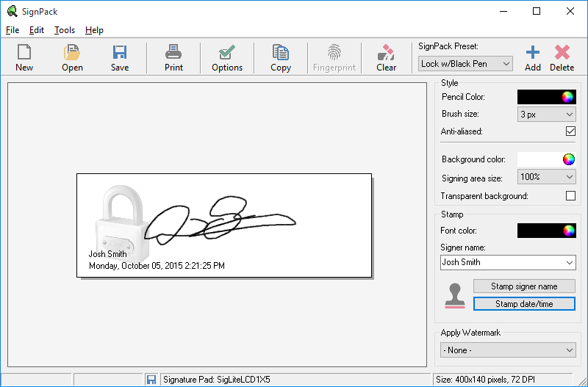Create a new signature with New icon
The width and height of the screenshot is (588, 387).
24,52
